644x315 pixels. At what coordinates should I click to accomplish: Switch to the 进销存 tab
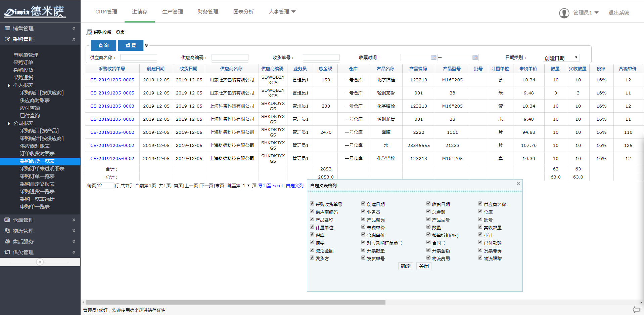point(140,12)
